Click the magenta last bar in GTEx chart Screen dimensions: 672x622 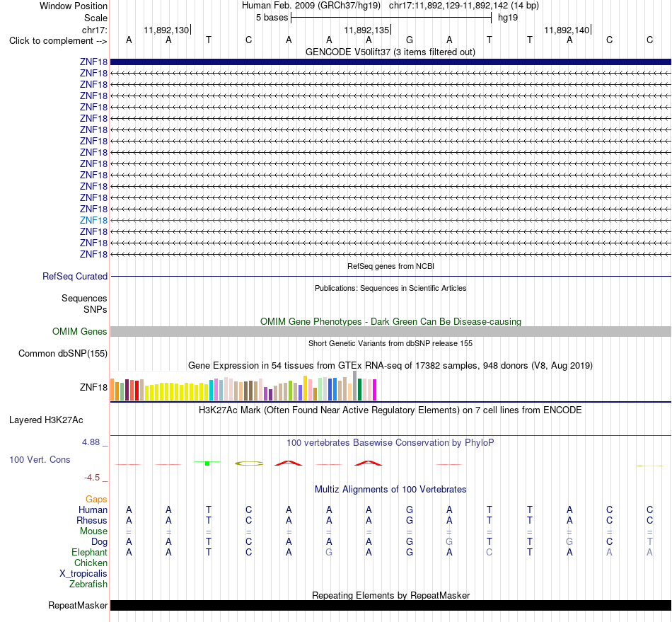tap(375, 390)
